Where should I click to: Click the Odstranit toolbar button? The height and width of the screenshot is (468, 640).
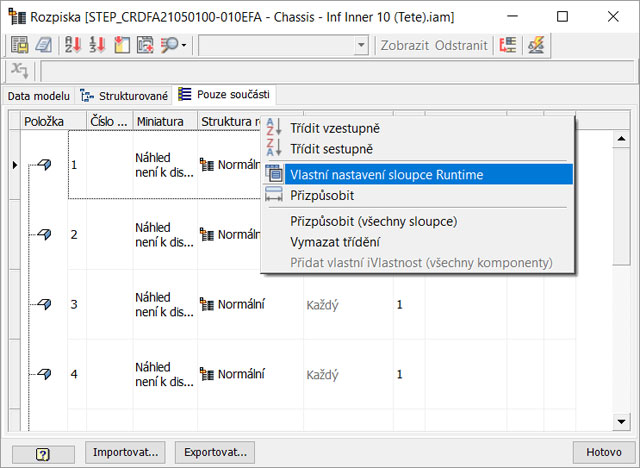(461, 45)
